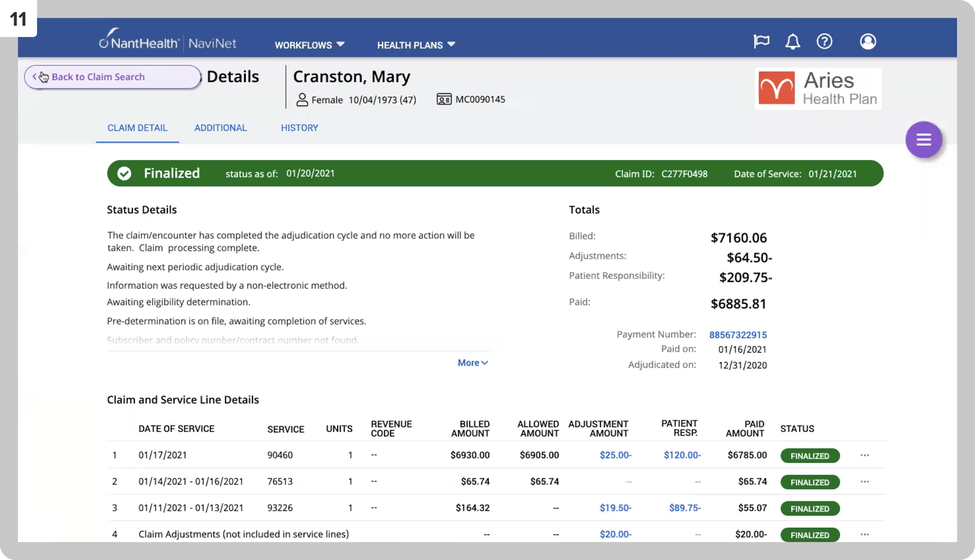Screen dimensions: 975x560
Task: Open the user profile icon
Action: (868, 41)
